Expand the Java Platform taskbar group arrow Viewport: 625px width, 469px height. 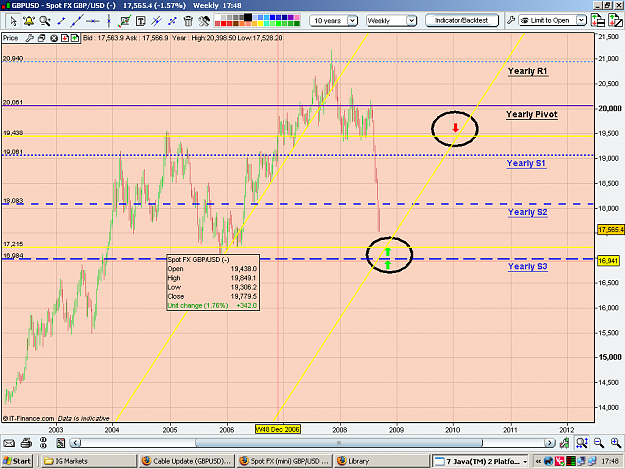tap(525, 461)
